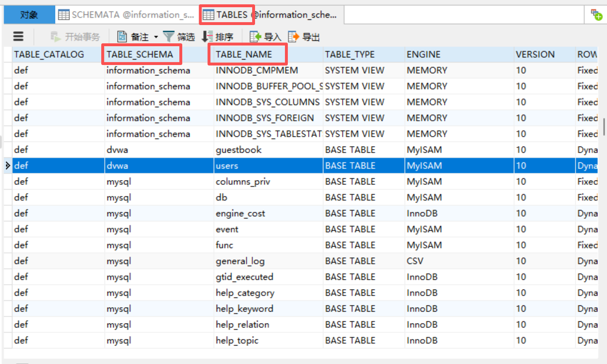Switch to the 对象 tab
Image resolution: width=607 pixels, height=364 pixels.
click(x=29, y=14)
